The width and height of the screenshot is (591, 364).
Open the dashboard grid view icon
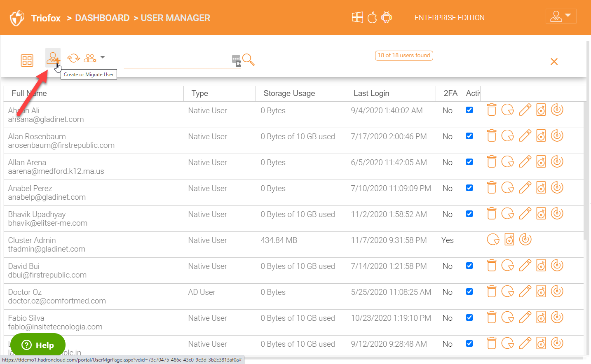pos(27,61)
